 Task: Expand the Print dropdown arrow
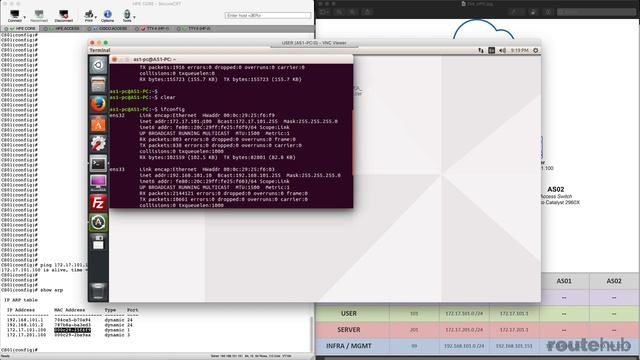96,17
